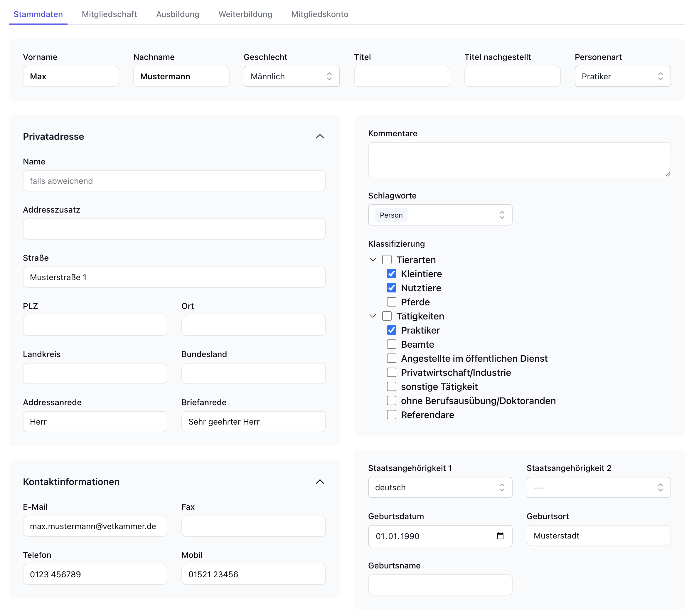
Task: Open the Schlagworte selector arrows
Action: tap(501, 215)
